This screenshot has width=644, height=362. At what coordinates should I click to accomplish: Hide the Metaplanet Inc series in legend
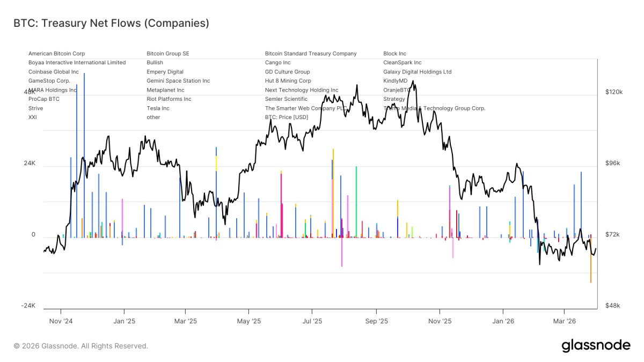click(165, 90)
